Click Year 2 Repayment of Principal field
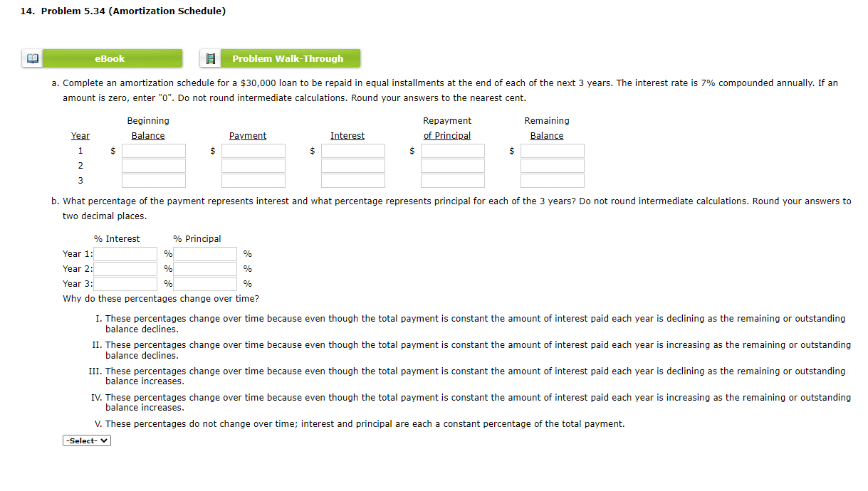This screenshot has width=868, height=491. point(452,165)
